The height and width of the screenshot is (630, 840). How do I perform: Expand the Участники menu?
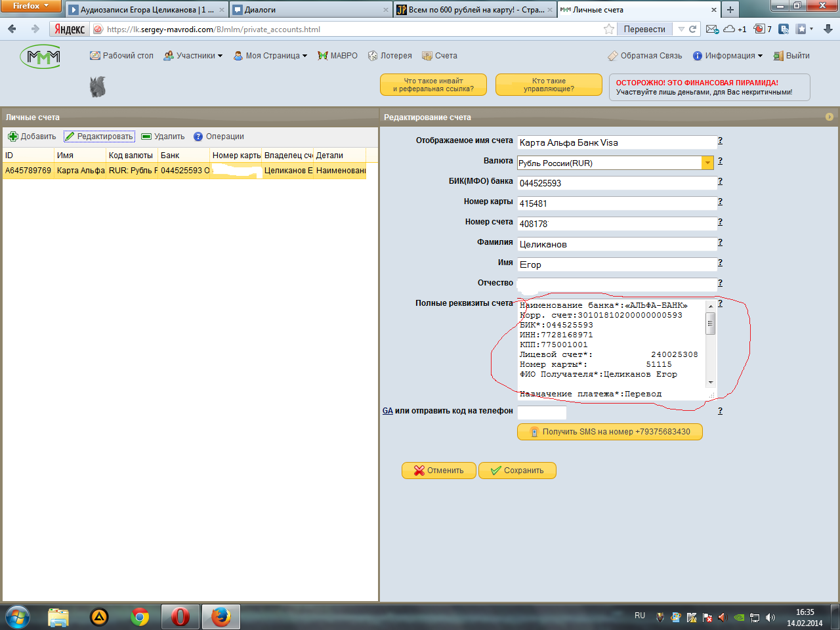point(193,56)
